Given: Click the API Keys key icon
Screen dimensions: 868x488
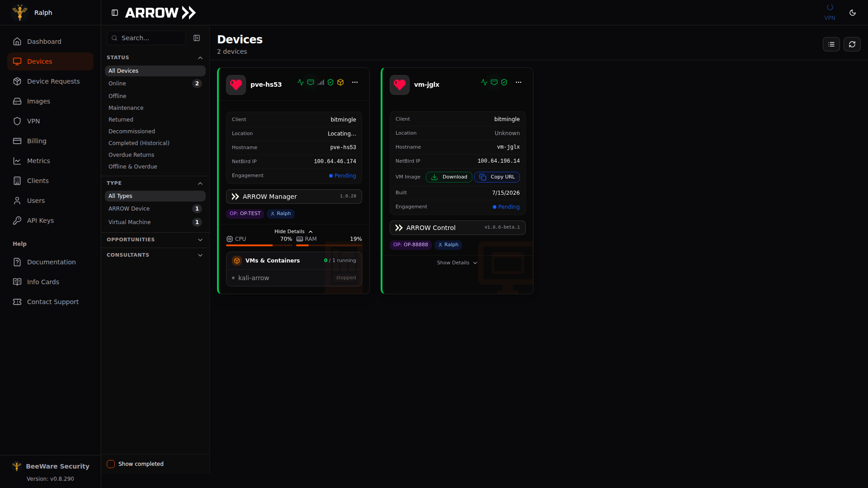Looking at the screenshot, I should tap(17, 221).
